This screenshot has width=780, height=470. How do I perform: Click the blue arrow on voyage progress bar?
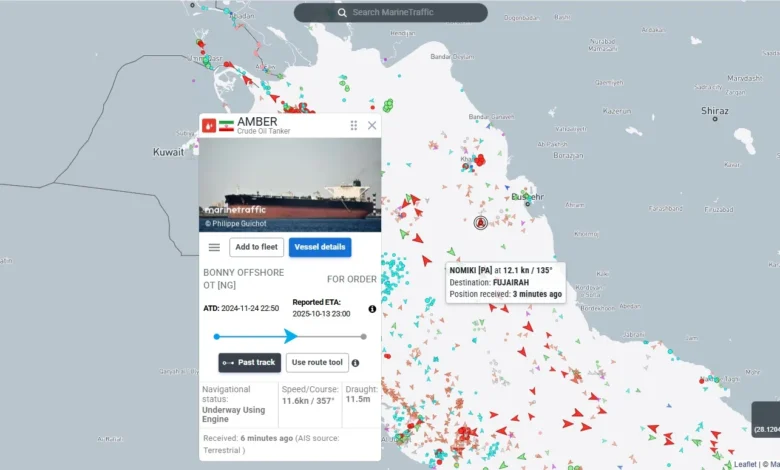291,336
